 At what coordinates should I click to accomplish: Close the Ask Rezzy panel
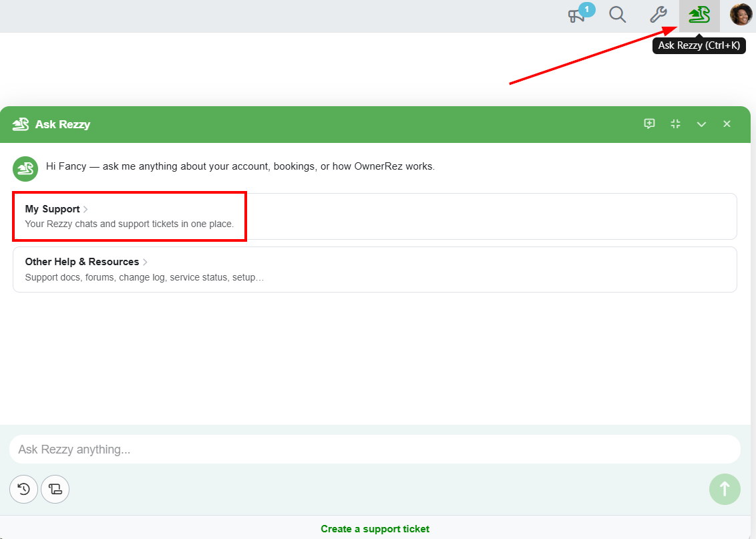pyautogui.click(x=727, y=124)
